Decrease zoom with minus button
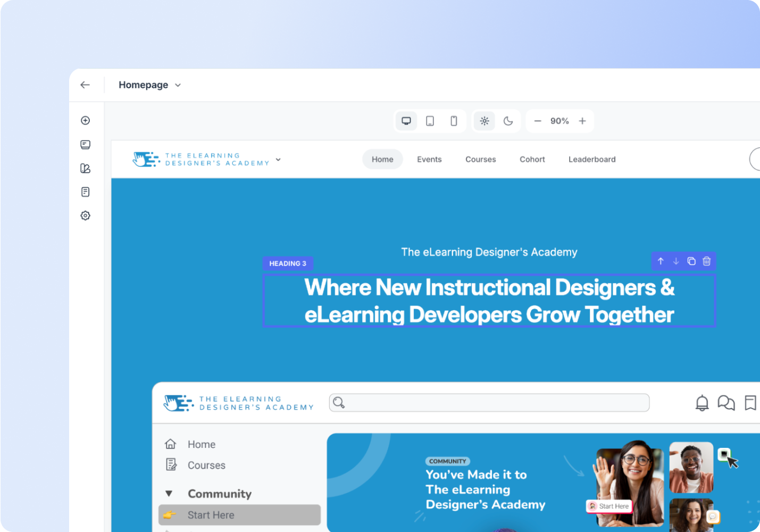The width and height of the screenshot is (760, 532). tap(538, 121)
